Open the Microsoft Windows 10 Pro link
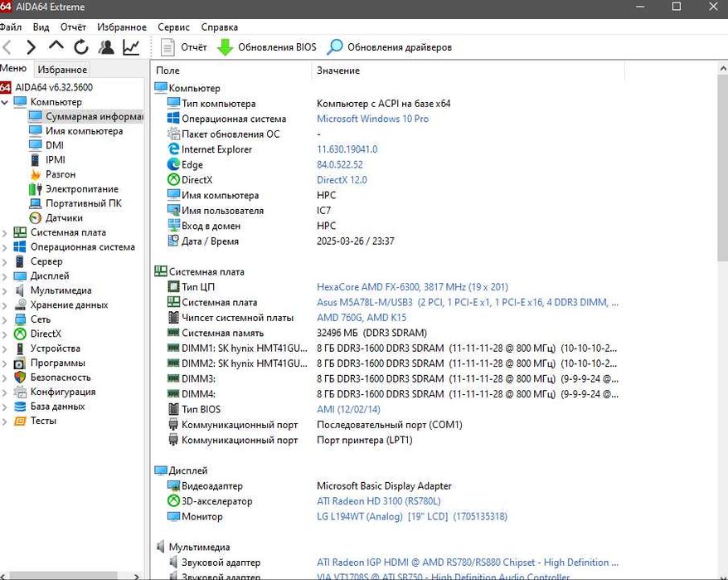 tap(372, 119)
